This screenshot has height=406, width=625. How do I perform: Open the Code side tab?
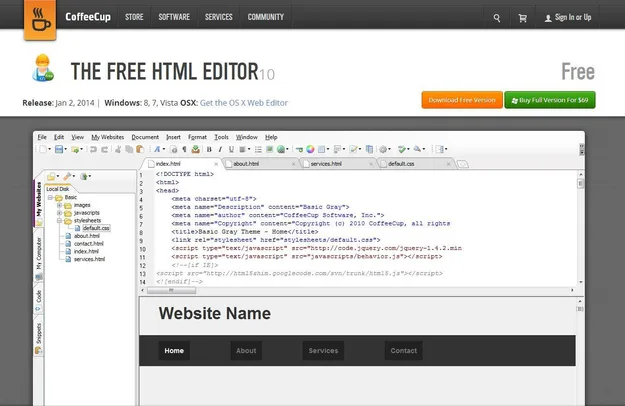click(x=39, y=300)
